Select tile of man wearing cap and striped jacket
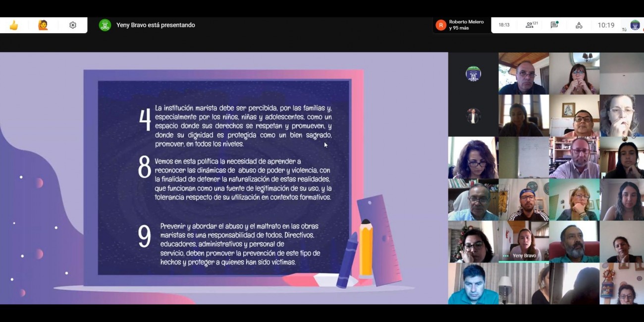The width and height of the screenshot is (644, 322). tap(523, 200)
